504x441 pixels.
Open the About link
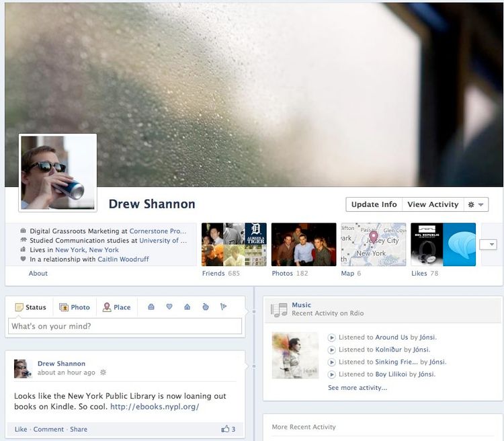38,273
